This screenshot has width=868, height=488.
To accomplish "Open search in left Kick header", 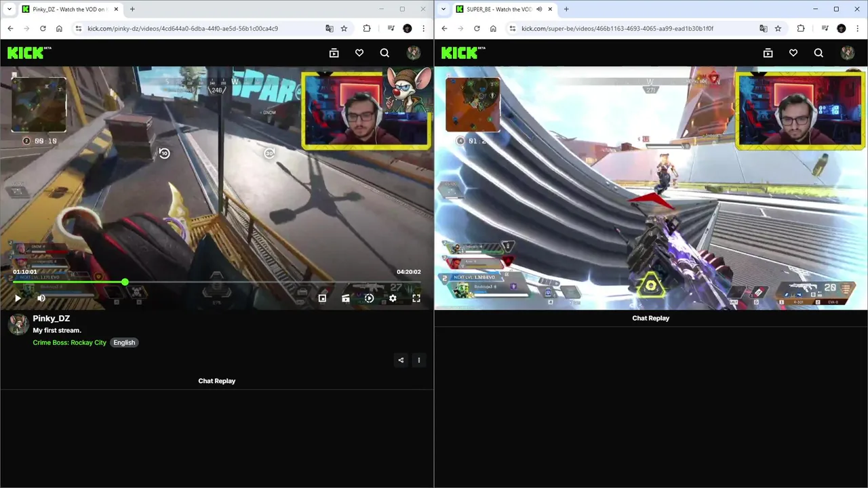I will [x=384, y=53].
